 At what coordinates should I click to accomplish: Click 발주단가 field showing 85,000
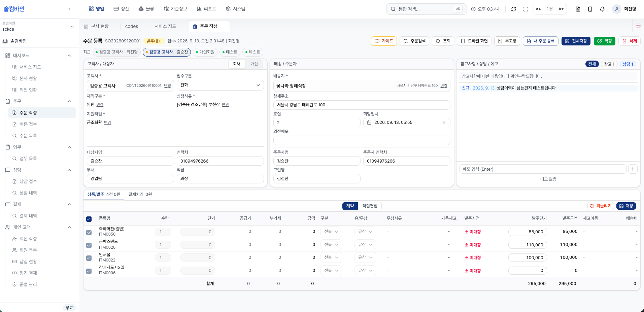click(x=528, y=232)
